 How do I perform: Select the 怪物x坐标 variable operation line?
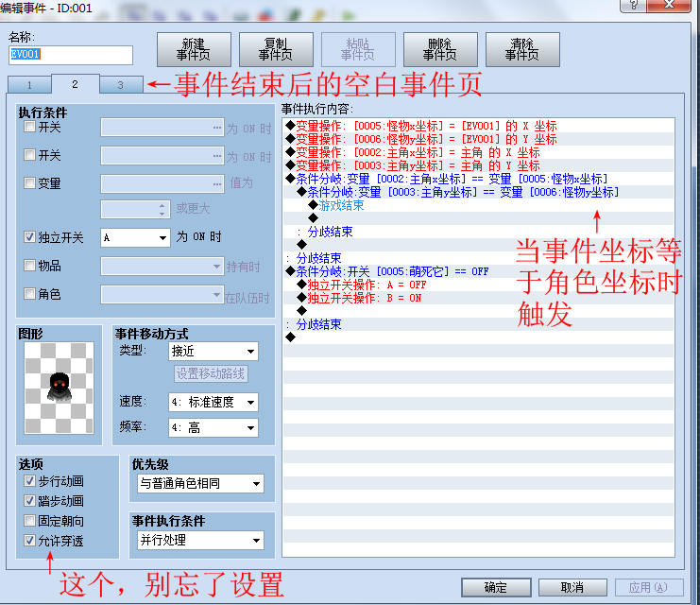coord(478,126)
